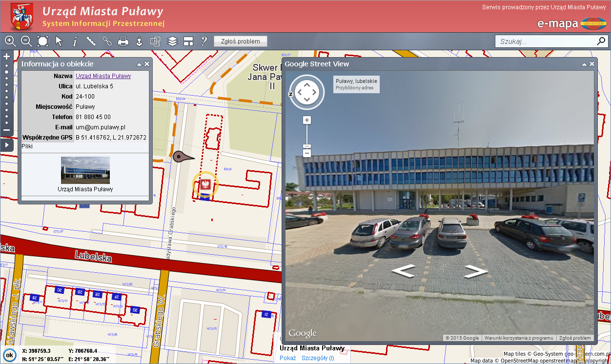
Task: Open the Urząd Miasta Puławy photo thumbnail
Action: click(85, 170)
